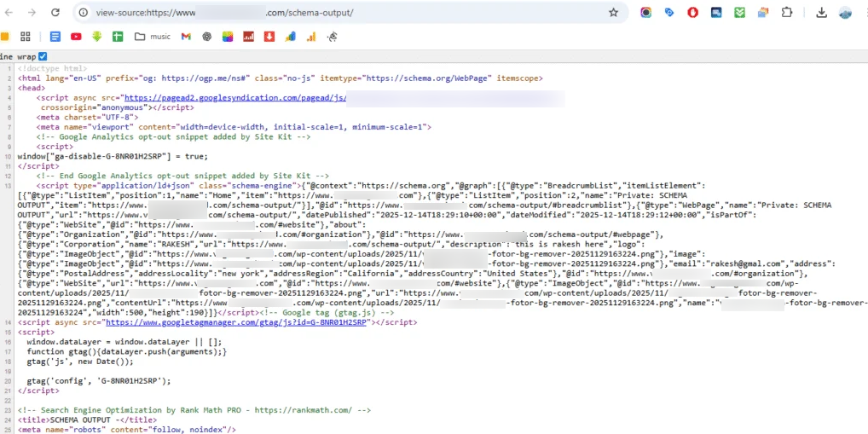Click the robots meta 'follow, noindex' line
This screenshot has height=434, width=868.
(x=127, y=430)
